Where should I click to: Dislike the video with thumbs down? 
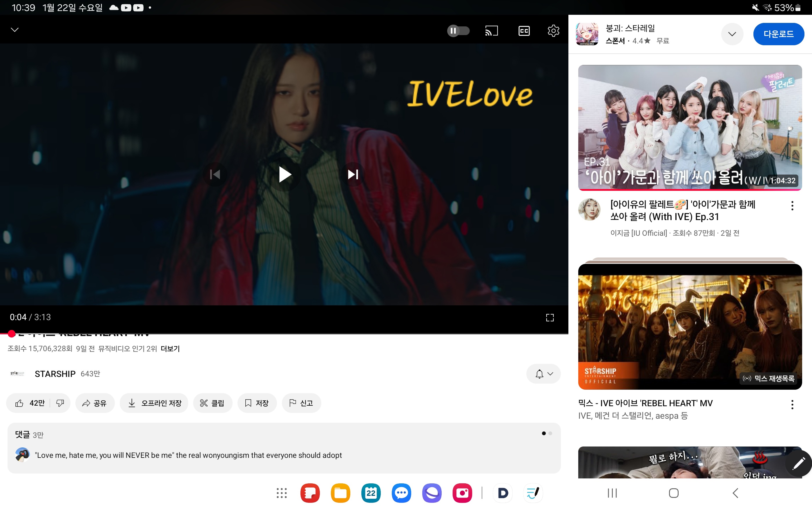coord(60,403)
